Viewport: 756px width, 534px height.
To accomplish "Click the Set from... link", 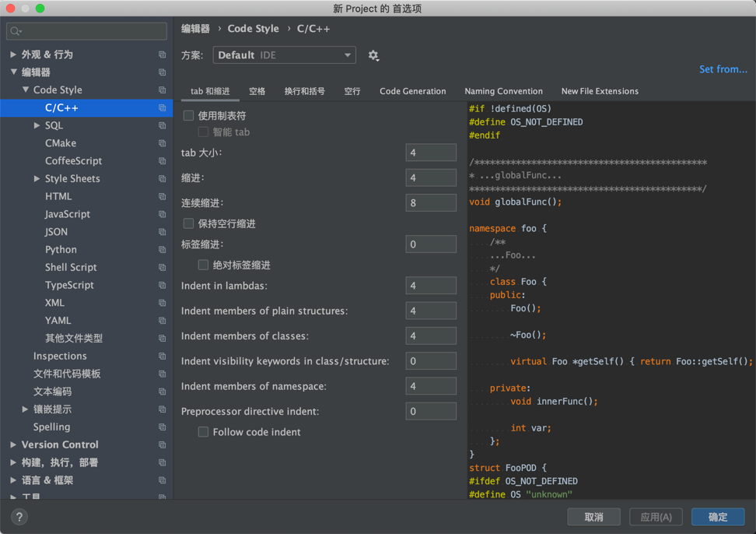I will pyautogui.click(x=723, y=69).
